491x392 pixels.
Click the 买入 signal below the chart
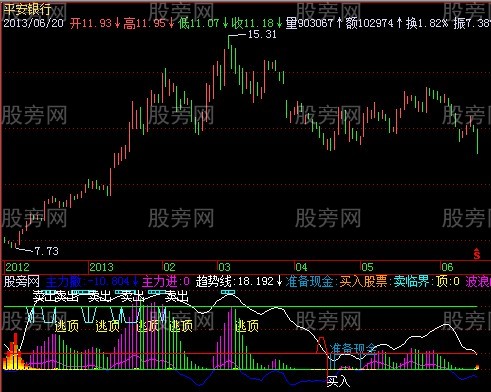[338, 381]
